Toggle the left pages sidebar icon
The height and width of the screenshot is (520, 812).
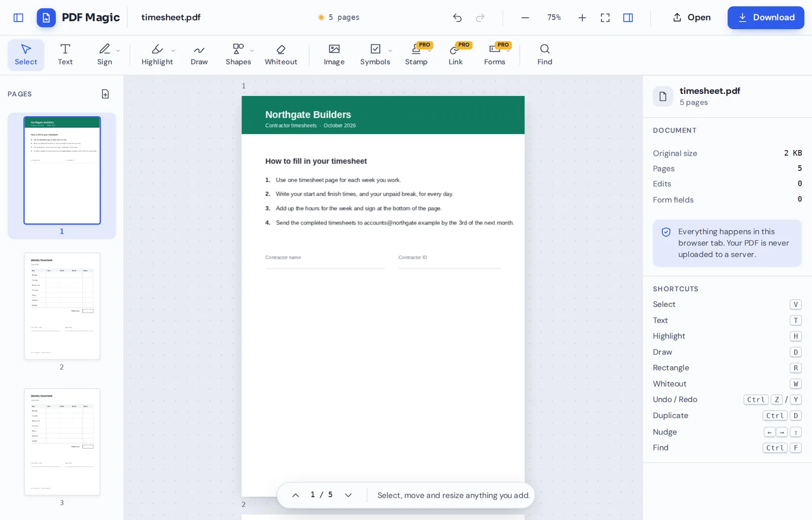[x=18, y=18]
